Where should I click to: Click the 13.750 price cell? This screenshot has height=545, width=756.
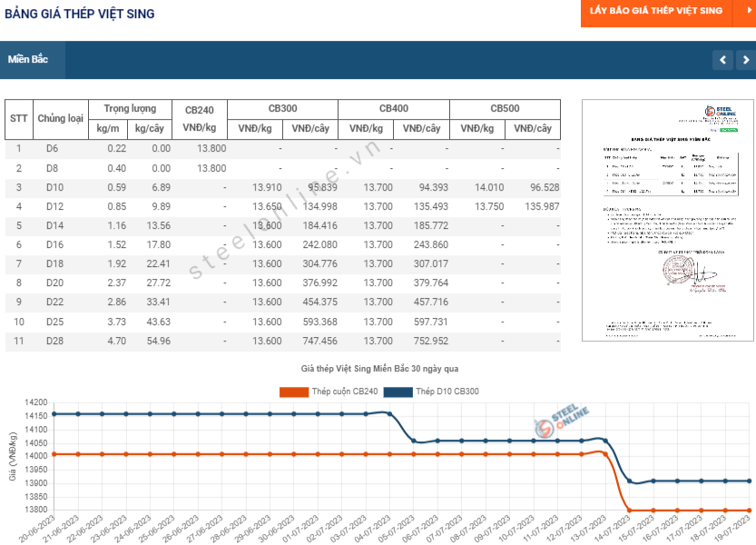pyautogui.click(x=489, y=206)
